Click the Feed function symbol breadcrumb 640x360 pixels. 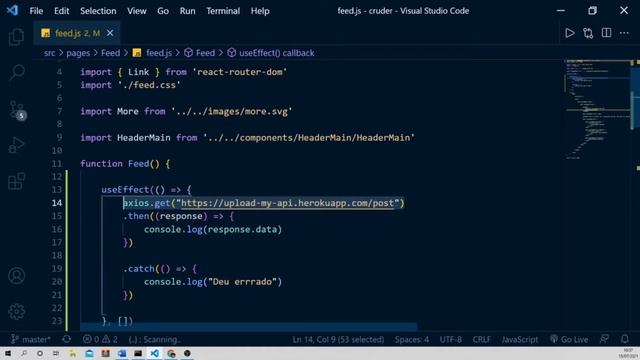pyautogui.click(x=200, y=53)
